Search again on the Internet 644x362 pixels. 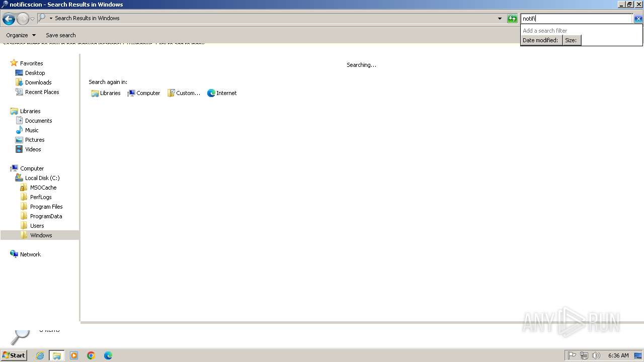click(x=222, y=93)
